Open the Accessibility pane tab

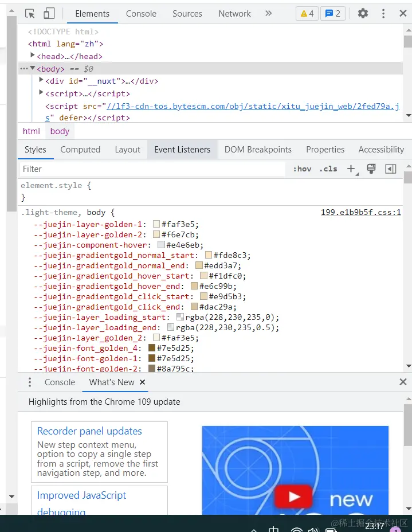click(381, 150)
